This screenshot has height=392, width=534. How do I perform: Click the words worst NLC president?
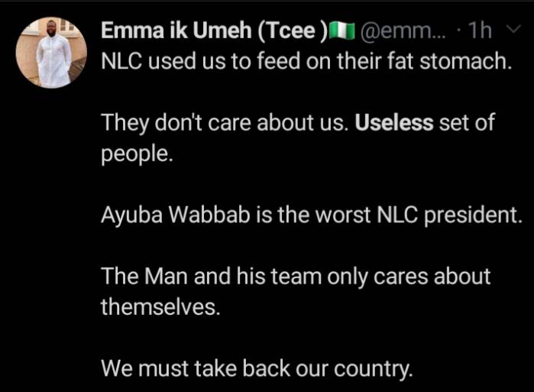coord(419,215)
